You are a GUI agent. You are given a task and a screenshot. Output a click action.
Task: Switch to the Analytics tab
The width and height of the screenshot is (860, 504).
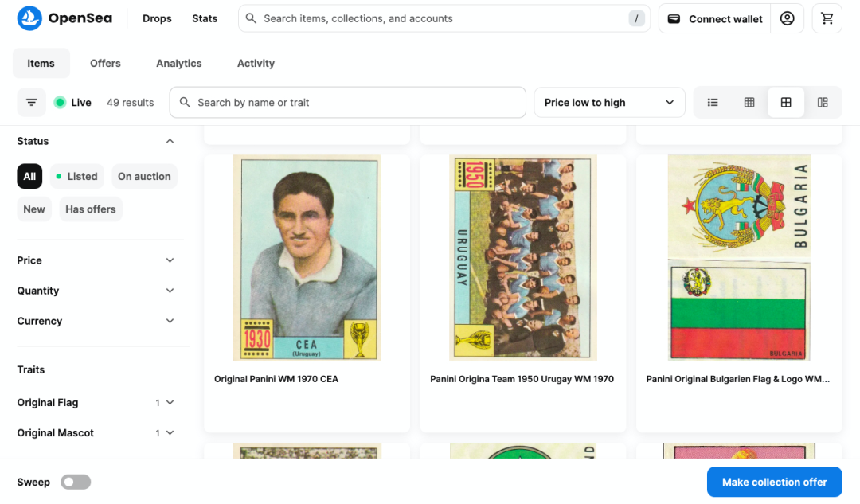point(178,64)
